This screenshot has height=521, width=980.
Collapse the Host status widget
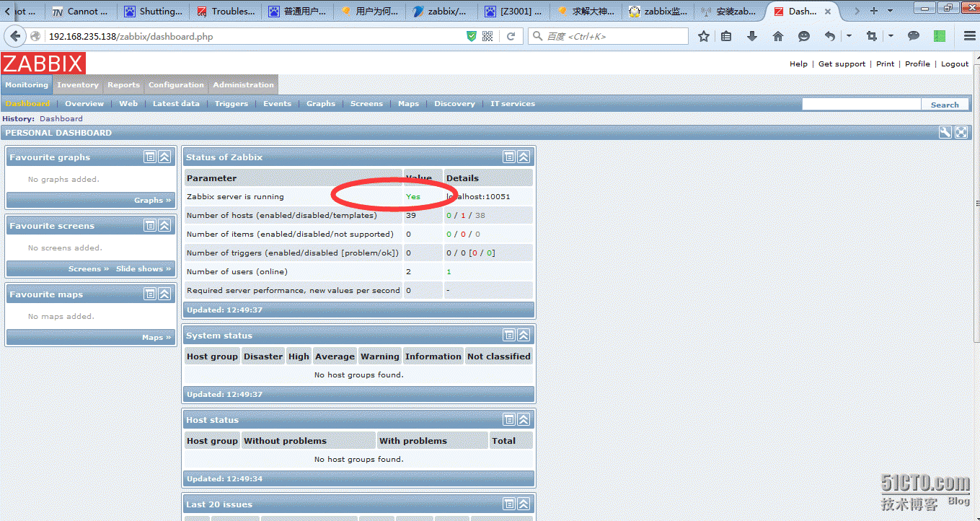pos(524,419)
